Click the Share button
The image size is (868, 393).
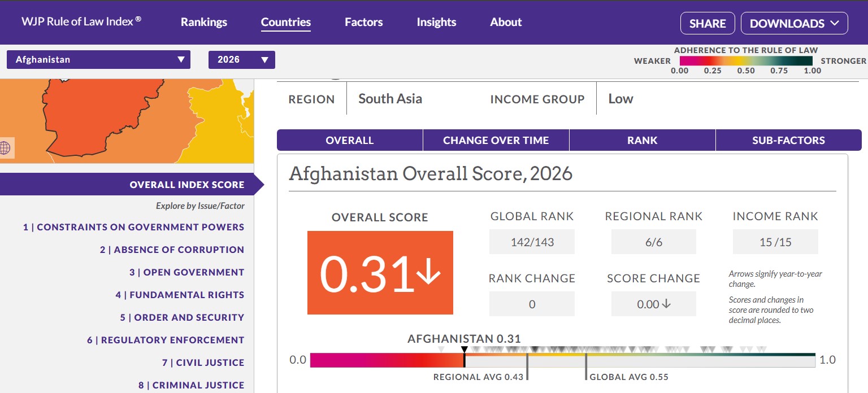pyautogui.click(x=708, y=23)
